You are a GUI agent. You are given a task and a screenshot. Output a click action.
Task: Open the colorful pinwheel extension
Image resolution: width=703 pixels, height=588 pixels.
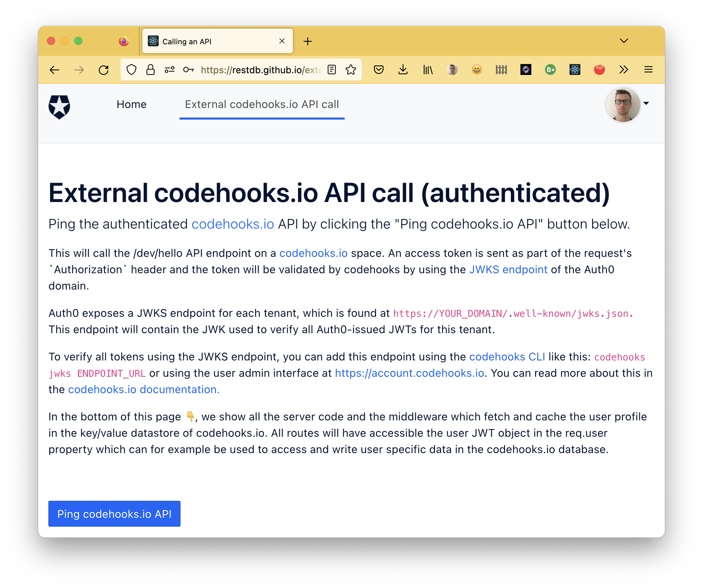[526, 70]
